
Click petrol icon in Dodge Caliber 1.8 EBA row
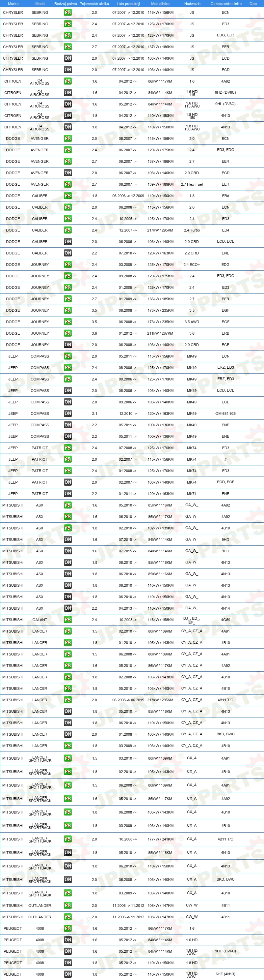tap(68, 195)
